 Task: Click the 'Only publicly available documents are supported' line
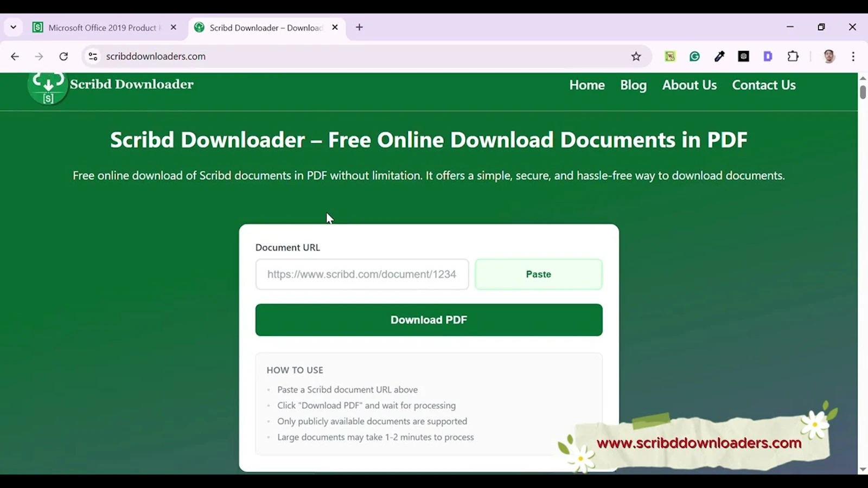tap(372, 421)
